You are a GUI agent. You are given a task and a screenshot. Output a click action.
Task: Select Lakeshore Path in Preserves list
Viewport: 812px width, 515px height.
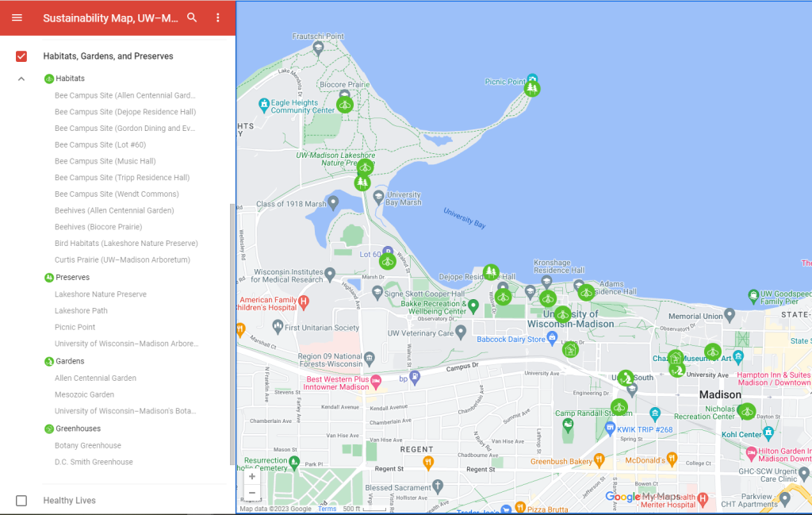pos(82,311)
